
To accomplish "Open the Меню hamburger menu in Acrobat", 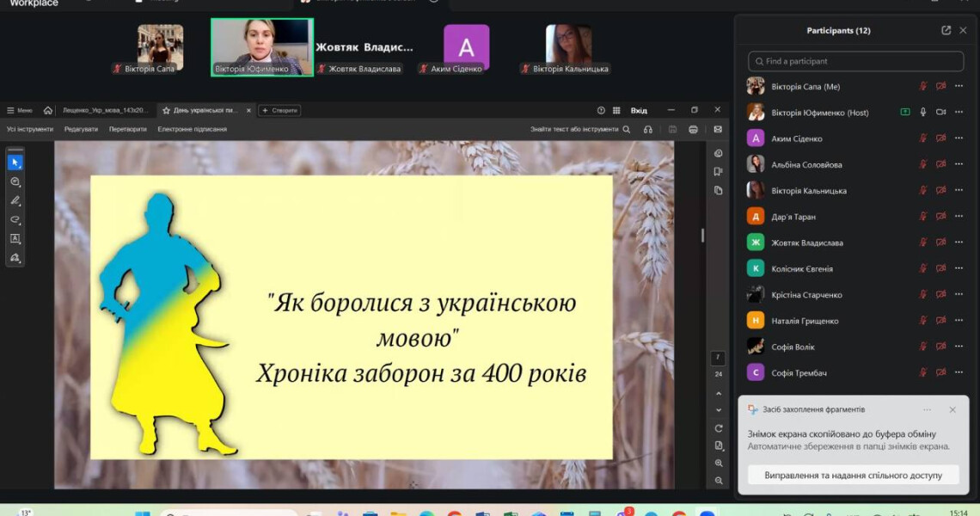I will coord(20,111).
